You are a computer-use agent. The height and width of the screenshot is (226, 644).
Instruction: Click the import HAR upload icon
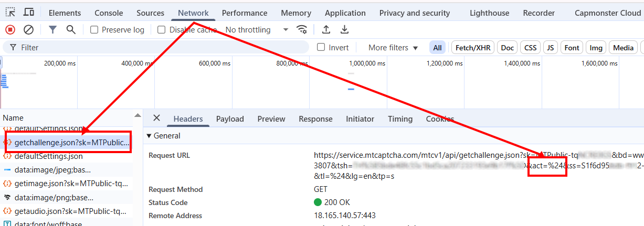click(326, 30)
